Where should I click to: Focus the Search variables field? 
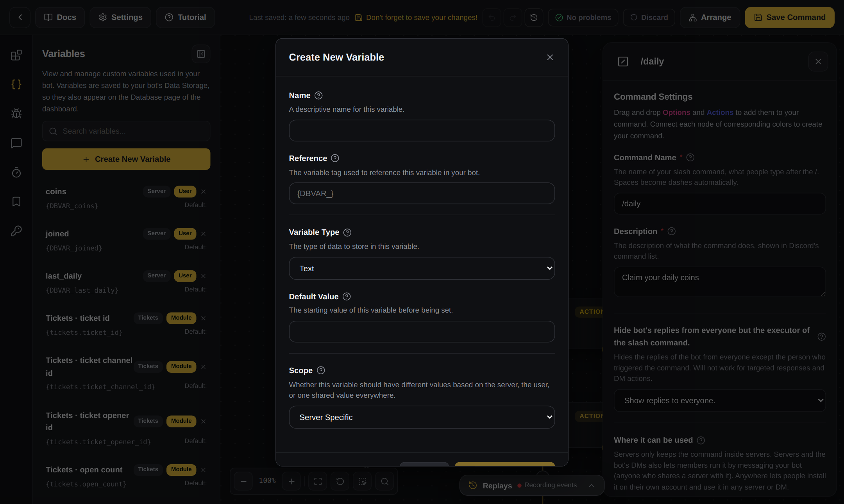pyautogui.click(x=126, y=131)
